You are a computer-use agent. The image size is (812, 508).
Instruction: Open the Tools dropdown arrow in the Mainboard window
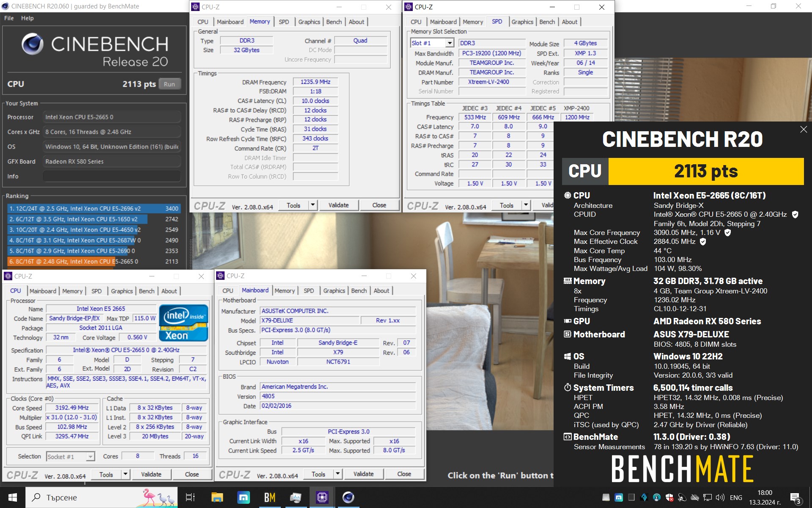(x=337, y=474)
